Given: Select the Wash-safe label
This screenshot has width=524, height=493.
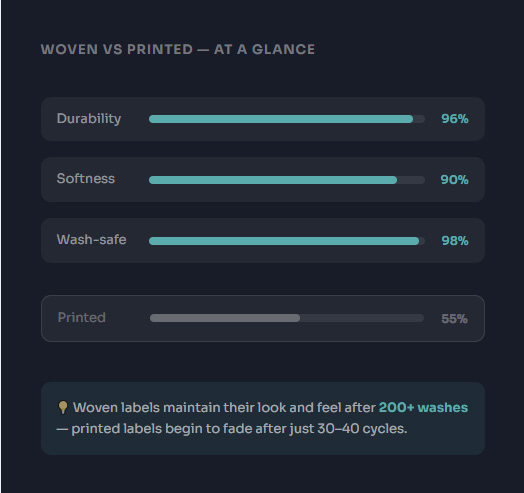Looking at the screenshot, I should coord(91,240).
